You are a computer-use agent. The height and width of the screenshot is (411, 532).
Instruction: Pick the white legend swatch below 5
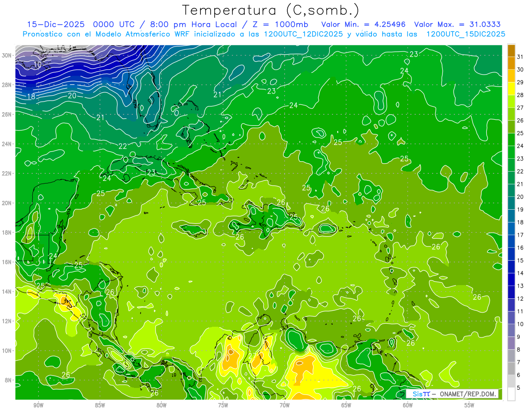[511, 394]
